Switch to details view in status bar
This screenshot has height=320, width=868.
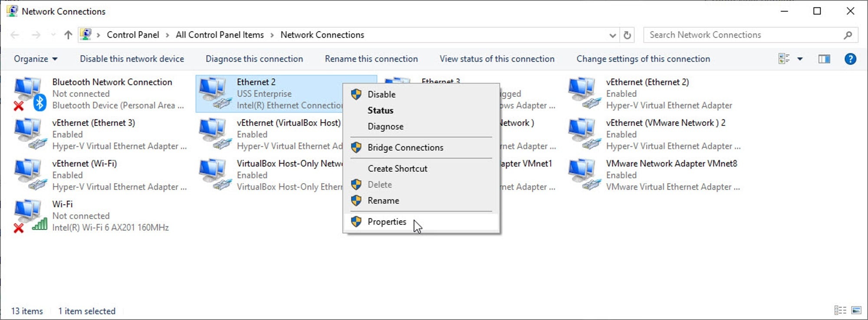[840, 310]
